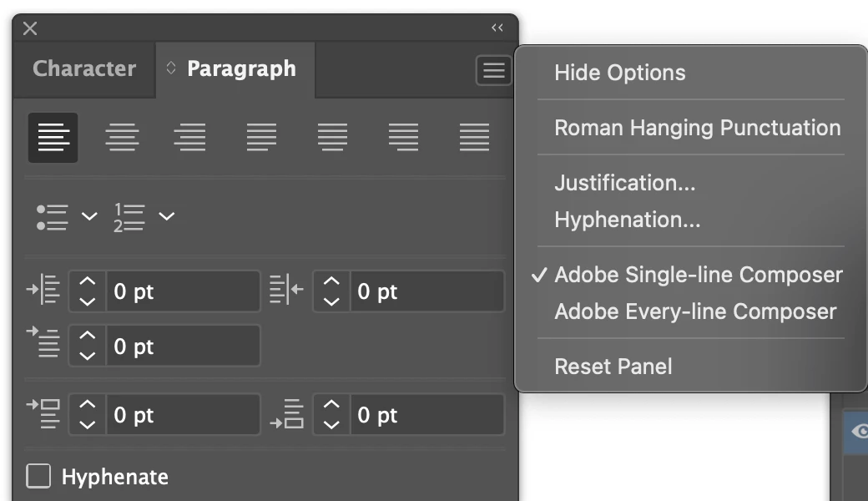This screenshot has width=868, height=501.
Task: Choose Justify all lines icon
Action: coord(474,137)
